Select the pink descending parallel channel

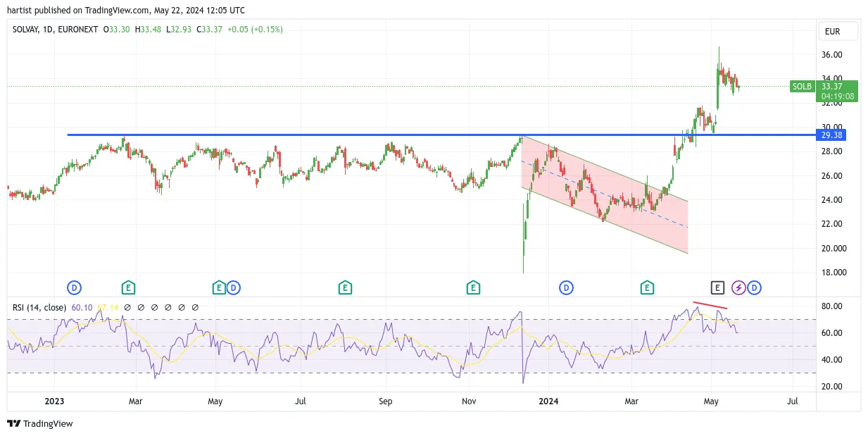(x=604, y=194)
